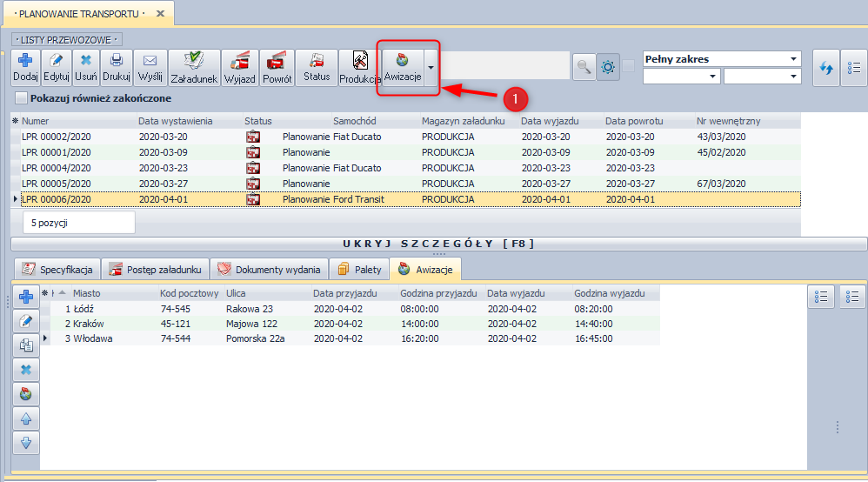
Task: Select row LPR 00004/2020 in the list
Action: [57, 168]
